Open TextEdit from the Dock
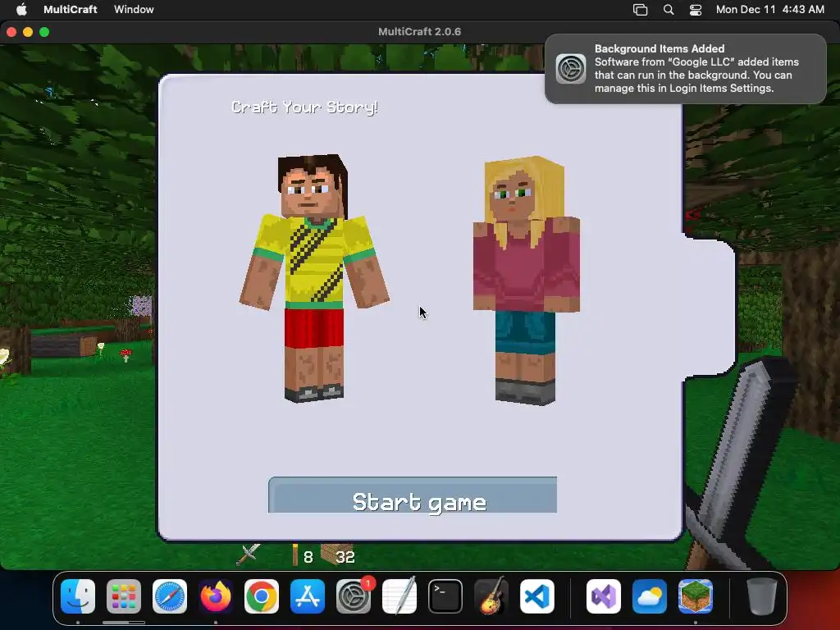840x630 pixels. [399, 596]
